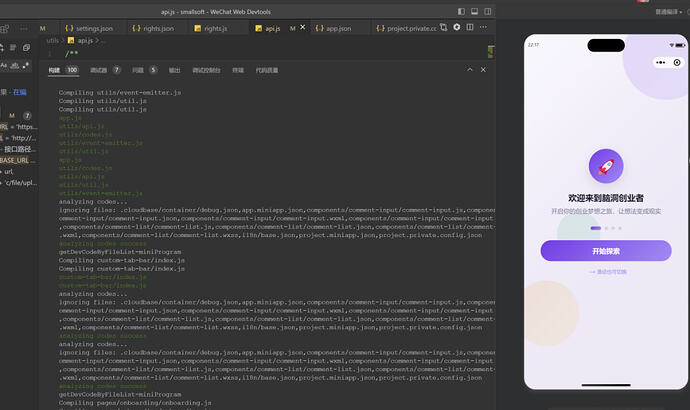
Task: Open the compile mode dropdown
Action: click(669, 12)
